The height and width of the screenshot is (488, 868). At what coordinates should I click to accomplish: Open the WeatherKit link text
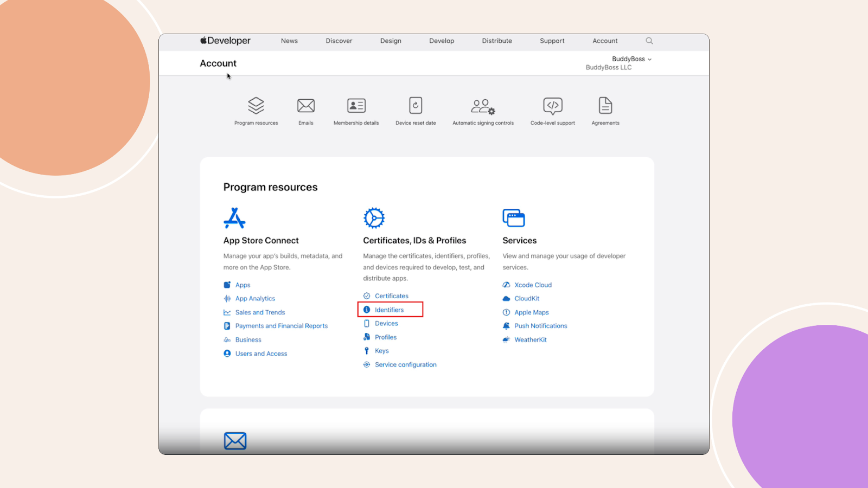click(x=531, y=340)
